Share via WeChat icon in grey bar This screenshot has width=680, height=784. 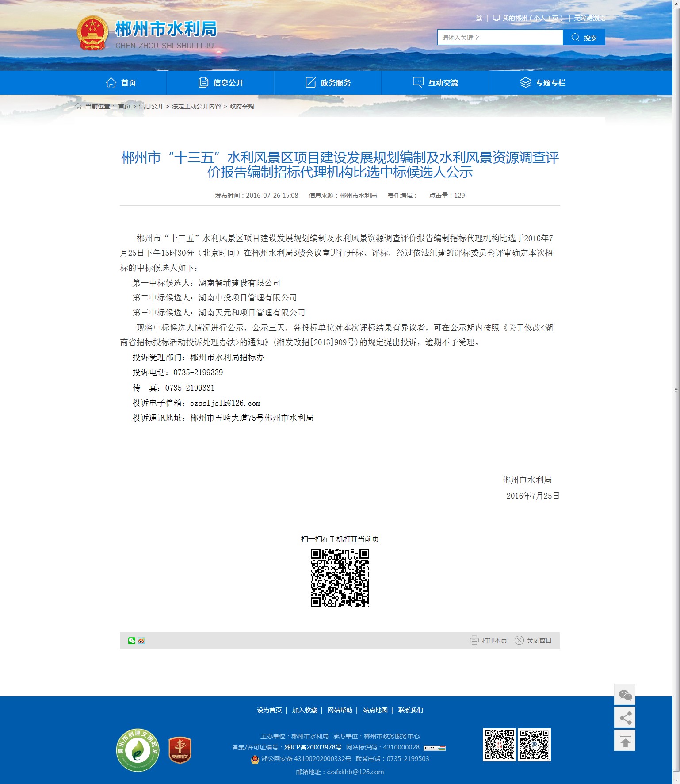[x=132, y=641]
